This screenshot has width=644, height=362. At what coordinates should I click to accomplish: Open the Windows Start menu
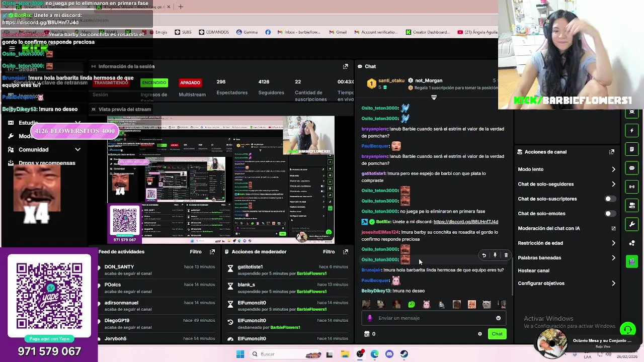click(240, 354)
